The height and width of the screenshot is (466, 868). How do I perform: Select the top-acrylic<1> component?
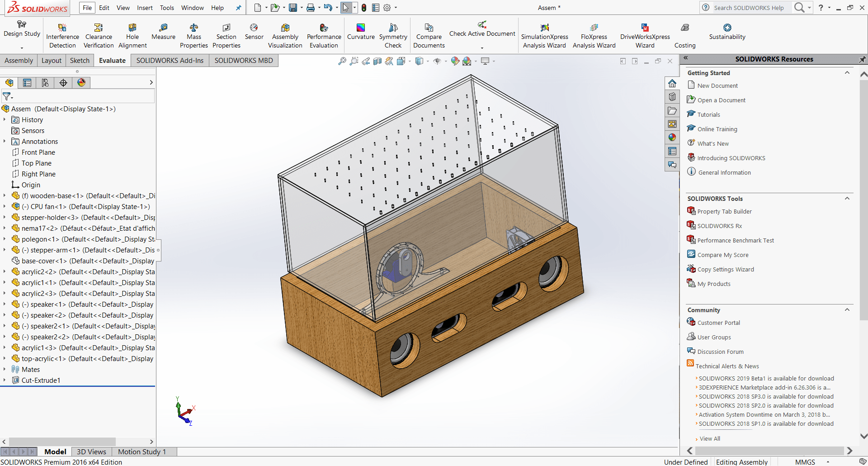pyautogui.click(x=87, y=359)
